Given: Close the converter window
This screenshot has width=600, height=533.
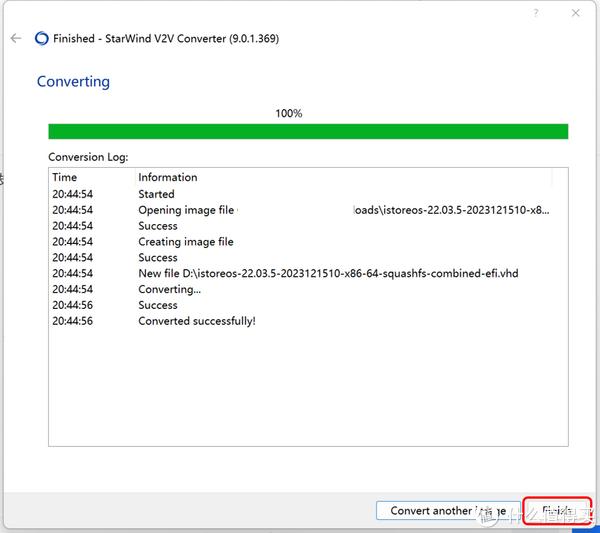Looking at the screenshot, I should pos(575,13).
